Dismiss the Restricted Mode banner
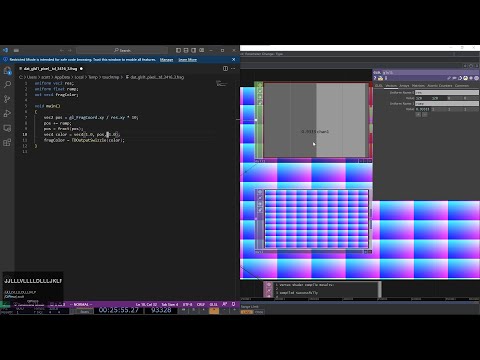This screenshot has width=480, height=360. pos(233,60)
